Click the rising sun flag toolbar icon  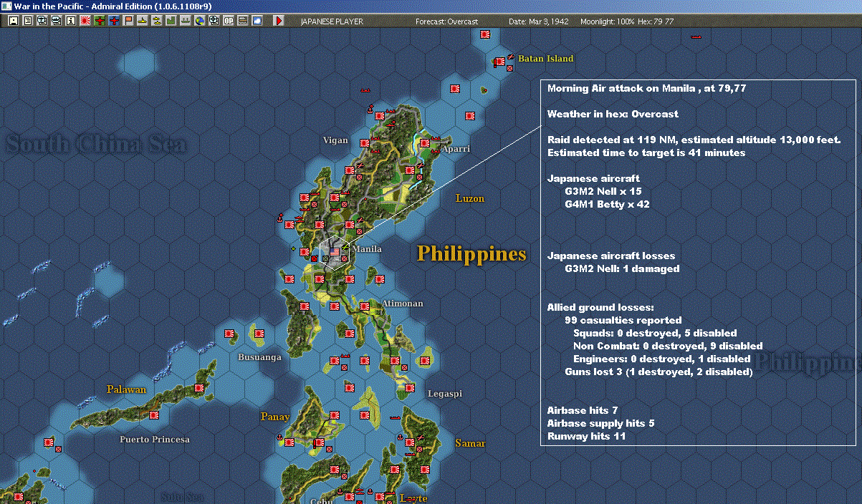[85, 21]
